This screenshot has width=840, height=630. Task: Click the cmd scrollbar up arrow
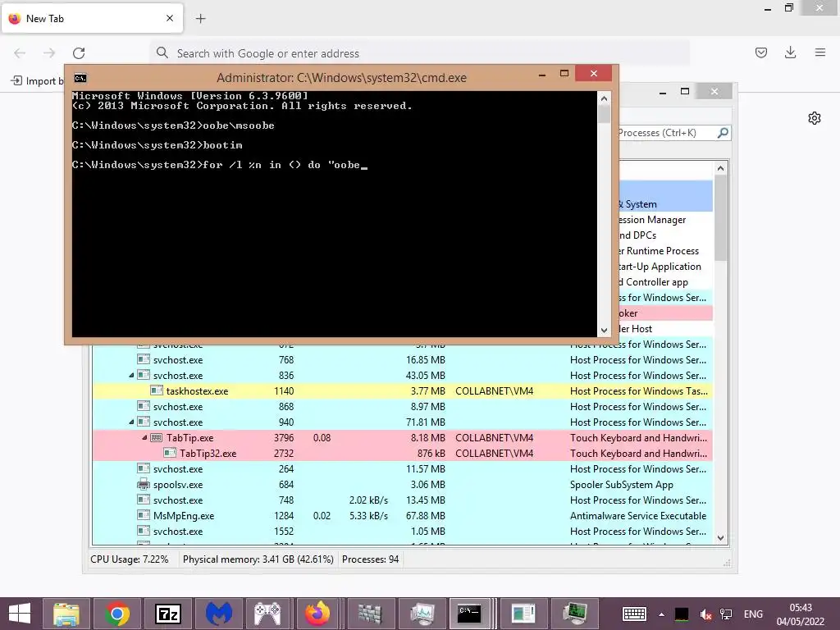(x=604, y=98)
